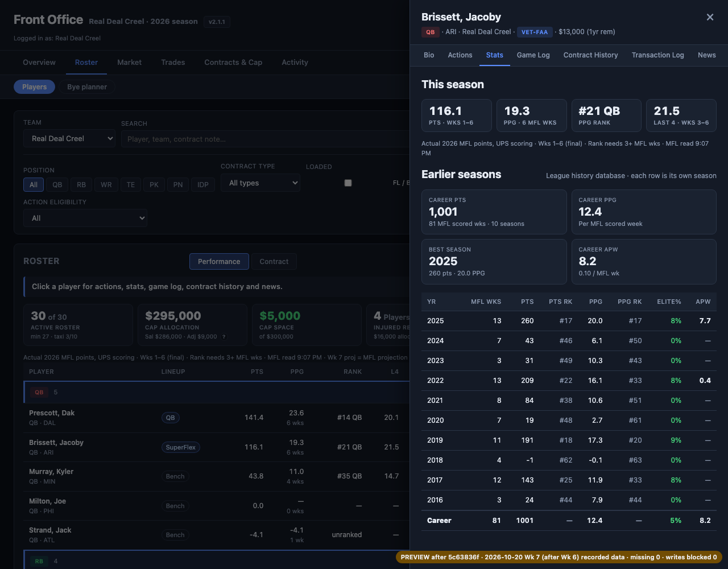The height and width of the screenshot is (569, 728).
Task: Select the Milton, Joe roster row
Action: (x=217, y=506)
